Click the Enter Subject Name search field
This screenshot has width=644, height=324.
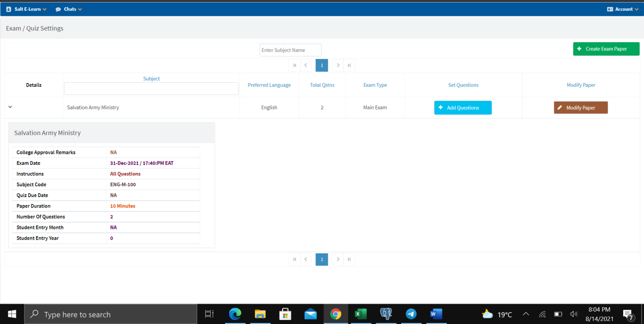[x=291, y=50]
